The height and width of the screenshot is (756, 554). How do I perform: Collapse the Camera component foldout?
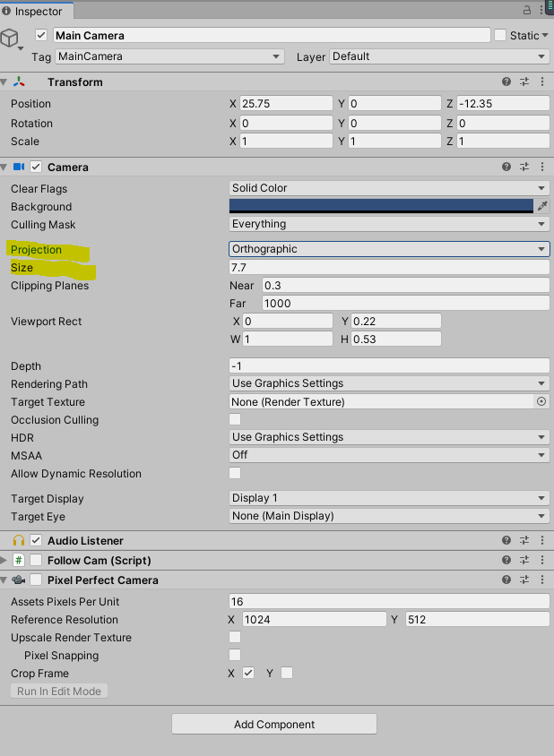tap(4, 168)
